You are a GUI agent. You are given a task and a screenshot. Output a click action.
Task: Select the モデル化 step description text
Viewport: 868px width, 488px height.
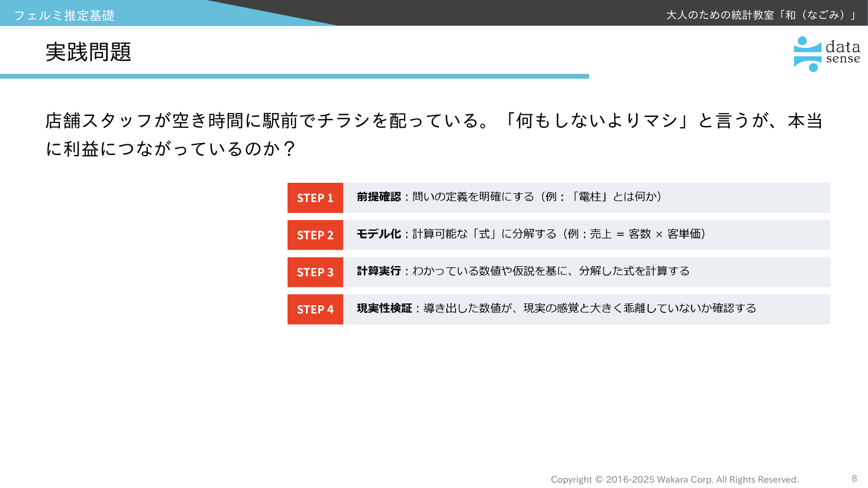[531, 234]
